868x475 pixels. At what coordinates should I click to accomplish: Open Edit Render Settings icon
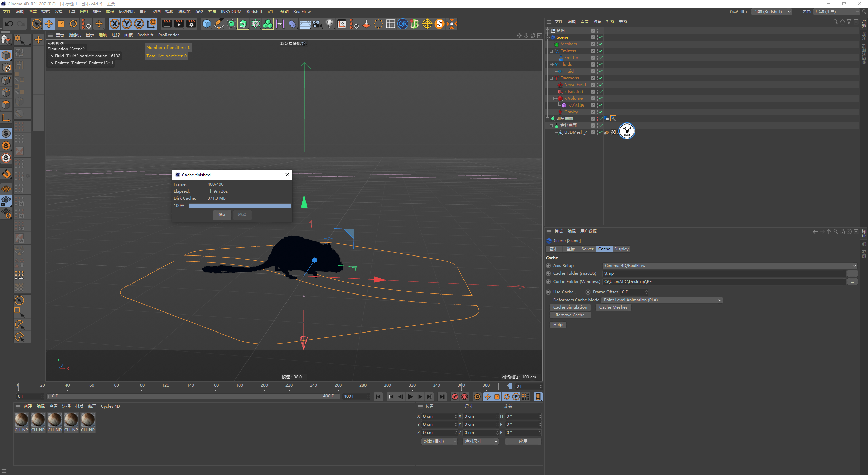[x=192, y=24]
